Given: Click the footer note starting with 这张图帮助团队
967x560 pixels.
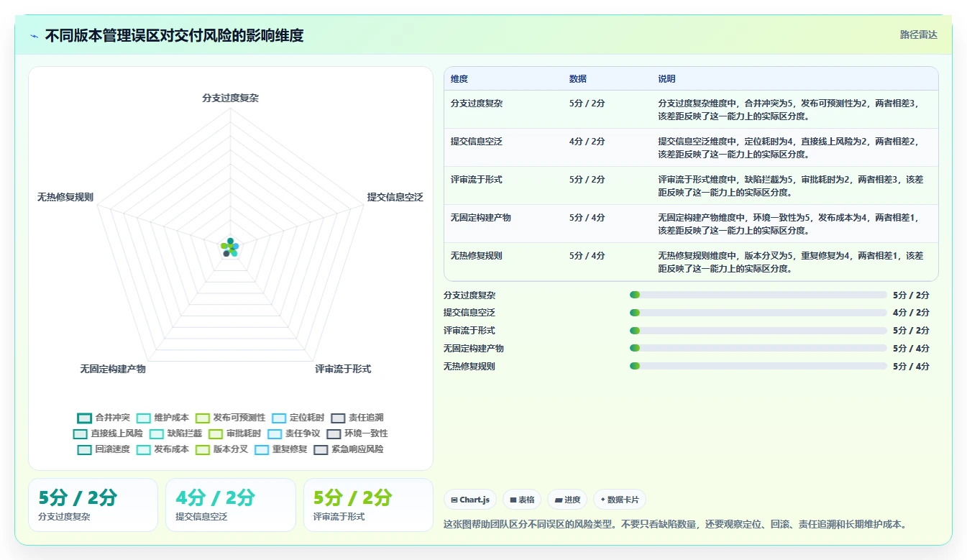Looking at the screenshot, I should [676, 524].
